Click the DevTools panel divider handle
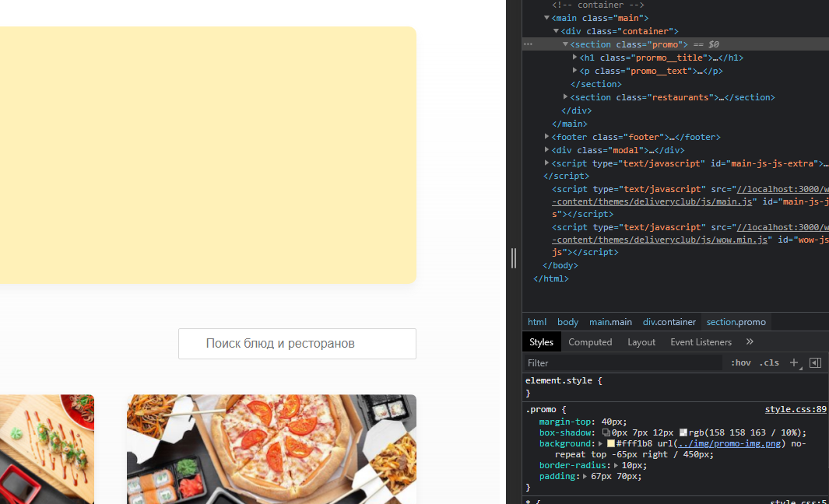The image size is (829, 504). click(x=514, y=257)
